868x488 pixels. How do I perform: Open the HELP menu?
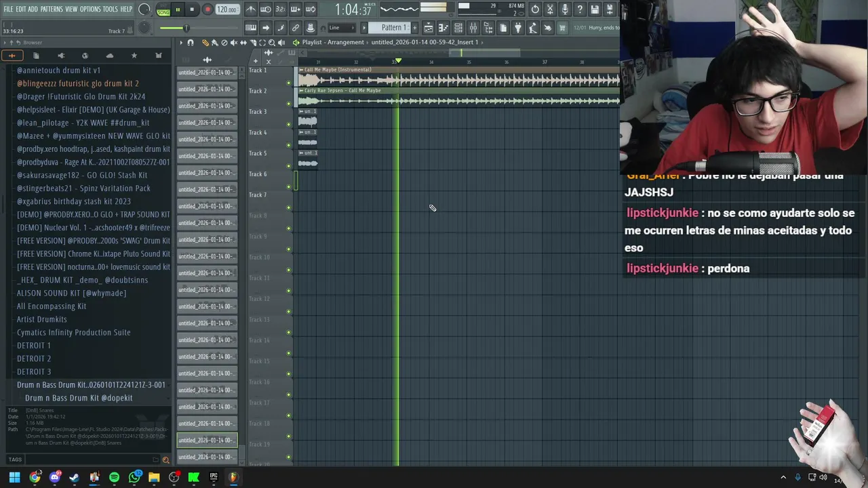126,9
